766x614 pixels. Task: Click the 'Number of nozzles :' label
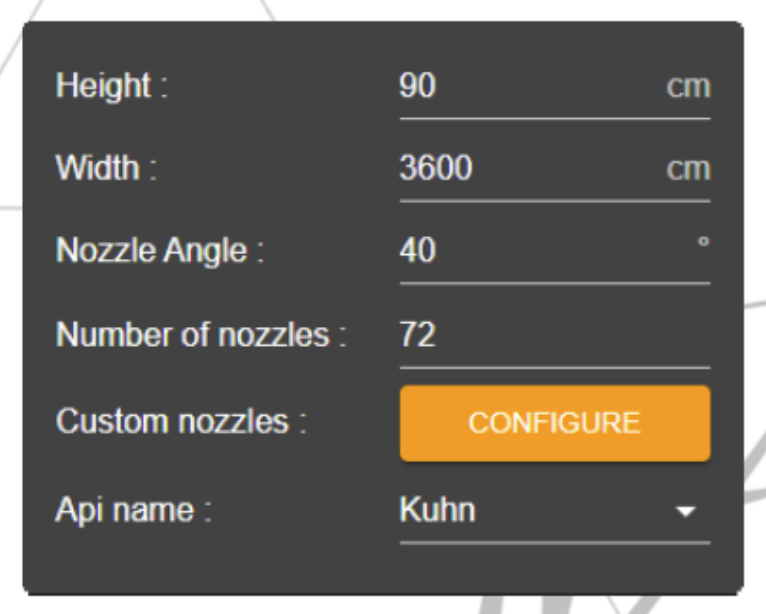pyautogui.click(x=201, y=334)
